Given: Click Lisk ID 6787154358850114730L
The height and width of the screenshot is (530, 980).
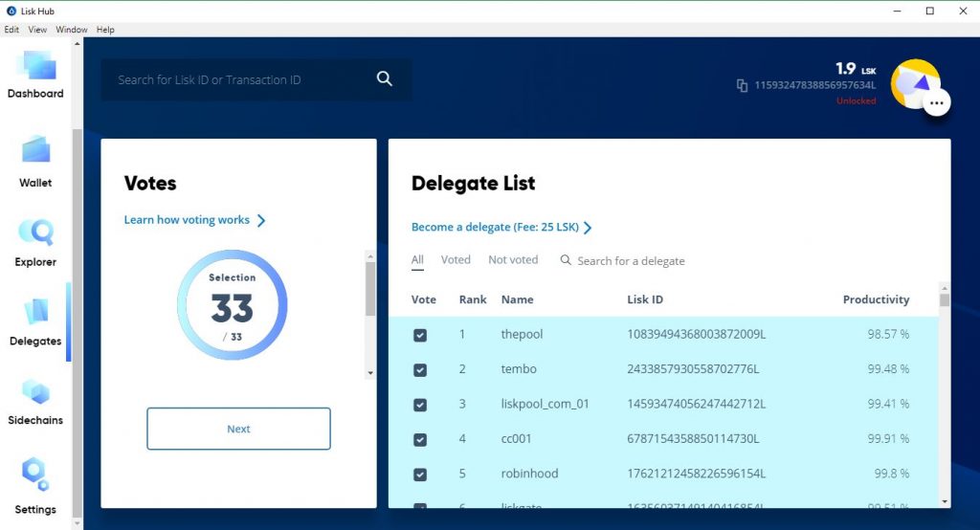Looking at the screenshot, I should pos(693,439).
